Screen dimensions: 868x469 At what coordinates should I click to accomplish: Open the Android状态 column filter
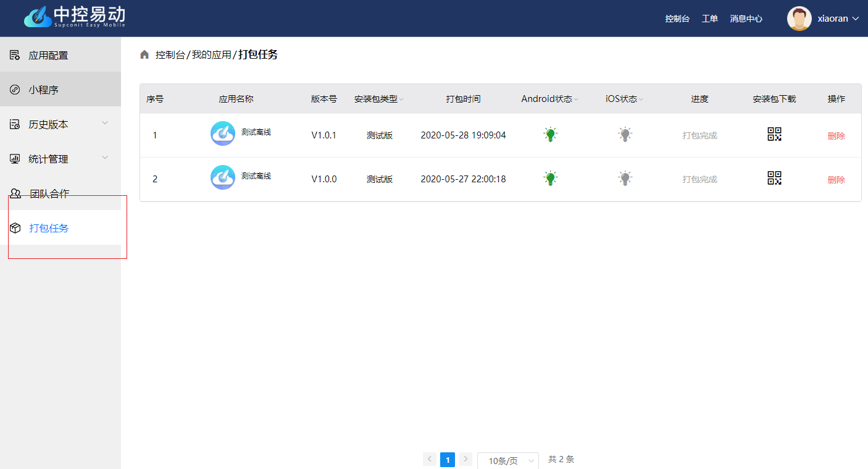[576, 99]
